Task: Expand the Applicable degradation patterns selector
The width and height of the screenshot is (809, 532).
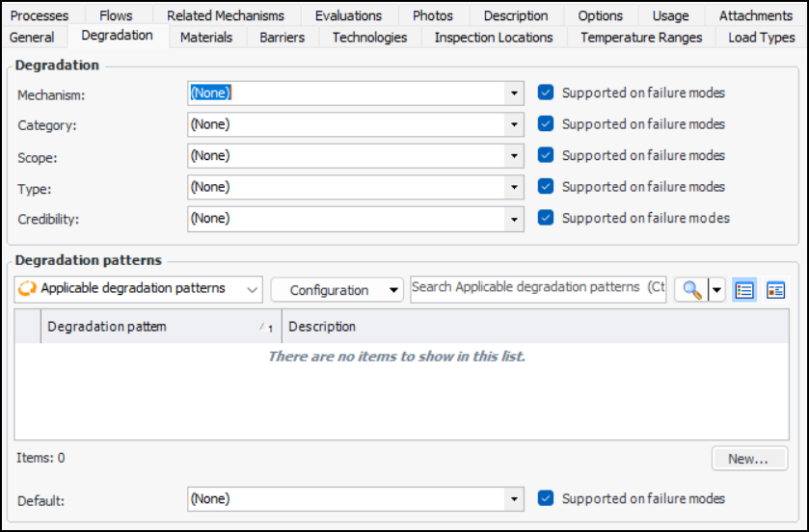Action: [253, 288]
